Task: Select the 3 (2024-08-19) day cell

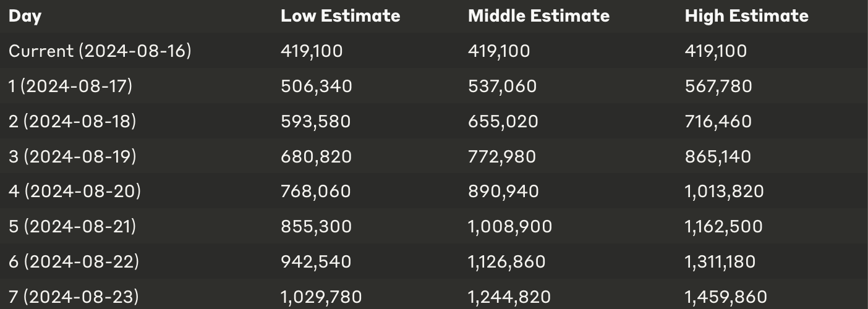Action: point(72,156)
